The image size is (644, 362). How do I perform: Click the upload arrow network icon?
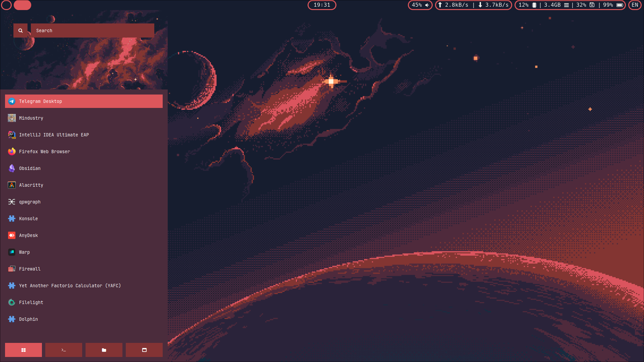point(440,5)
